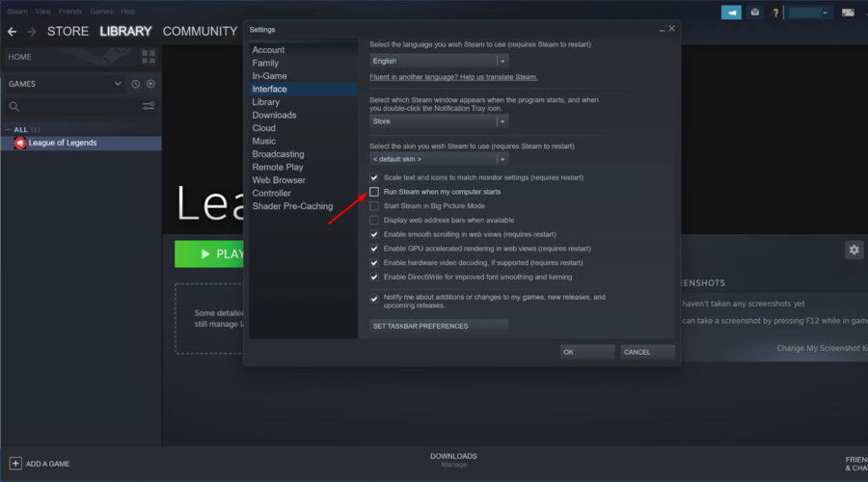This screenshot has width=868, height=482.
Task: Open Help us translate Steam link
Action: [453, 77]
